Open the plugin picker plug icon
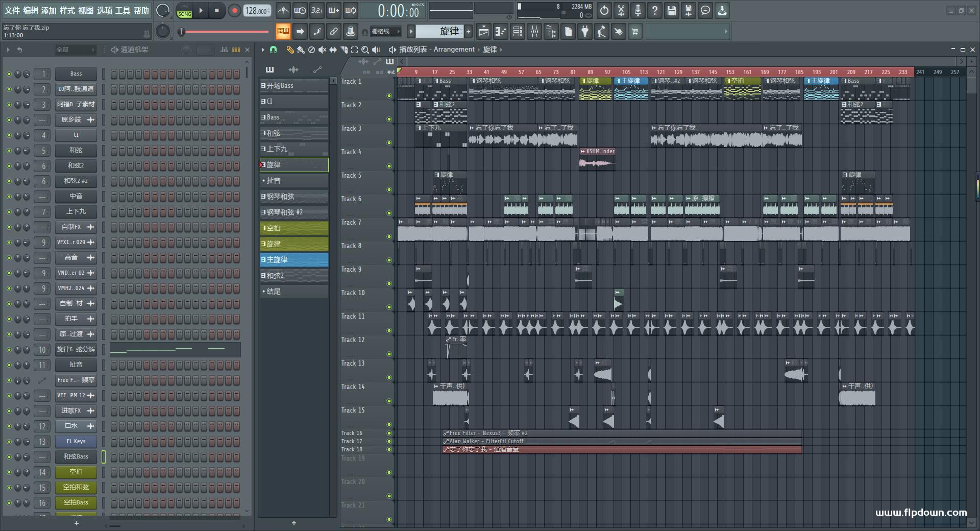 585,32
